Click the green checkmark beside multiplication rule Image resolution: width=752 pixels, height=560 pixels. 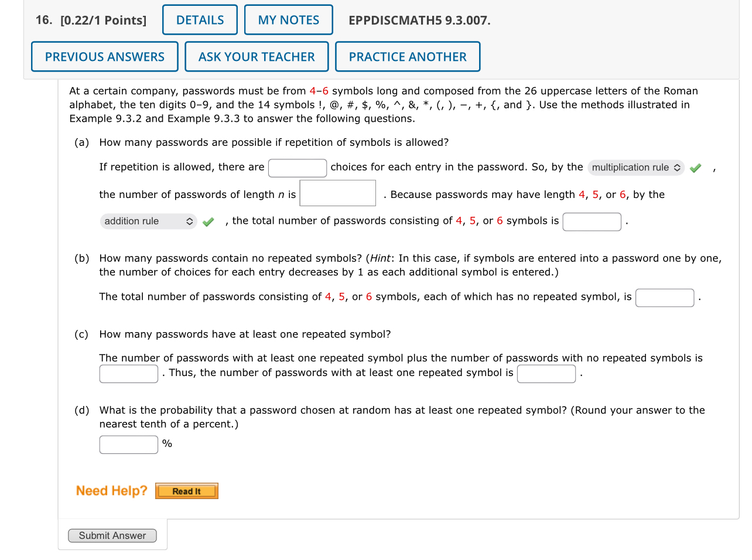click(695, 168)
